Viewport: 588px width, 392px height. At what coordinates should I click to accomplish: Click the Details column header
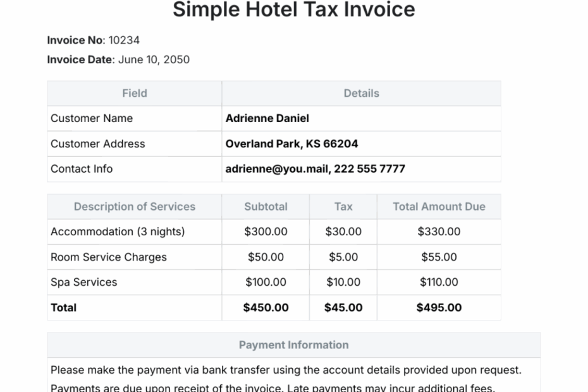tap(361, 93)
